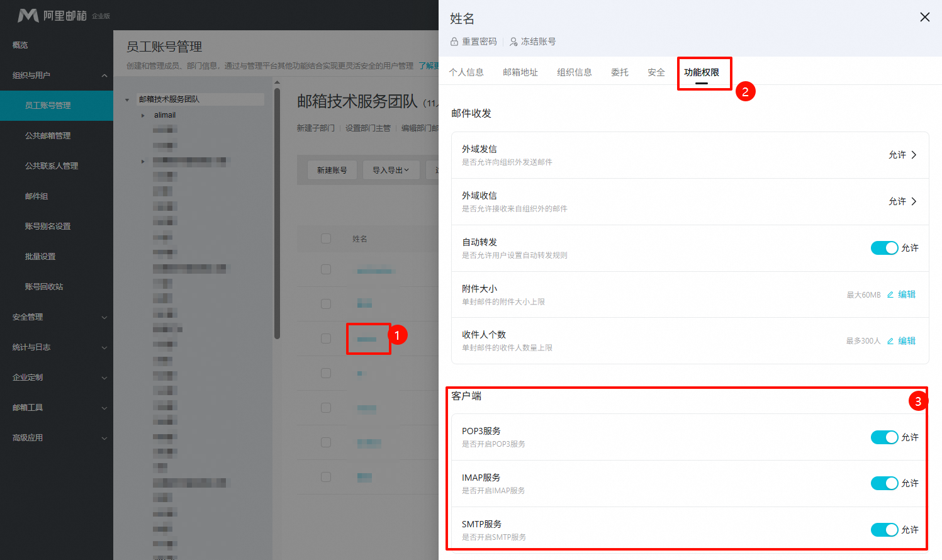Click the pencil icon in 附件大小 row
Image resolution: width=942 pixels, height=560 pixels.
point(890,294)
